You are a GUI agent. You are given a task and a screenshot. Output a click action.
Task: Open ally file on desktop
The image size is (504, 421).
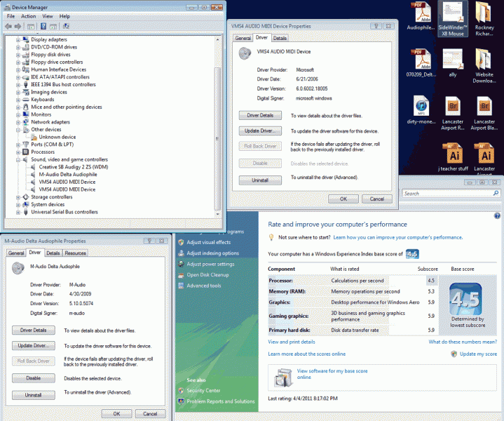point(453,63)
